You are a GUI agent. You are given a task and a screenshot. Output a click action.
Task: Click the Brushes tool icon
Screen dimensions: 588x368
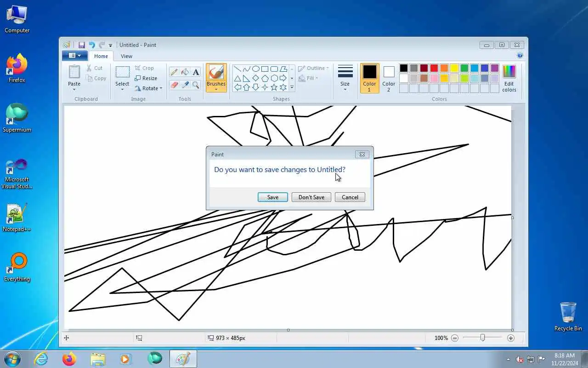tap(216, 72)
